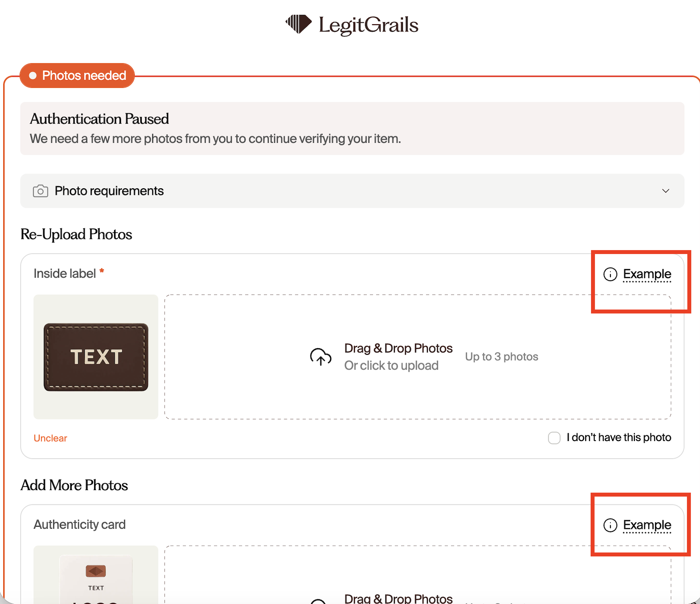Image resolution: width=700 pixels, height=604 pixels.
Task: Click the LegitGrails wordmark in header
Action: click(369, 25)
